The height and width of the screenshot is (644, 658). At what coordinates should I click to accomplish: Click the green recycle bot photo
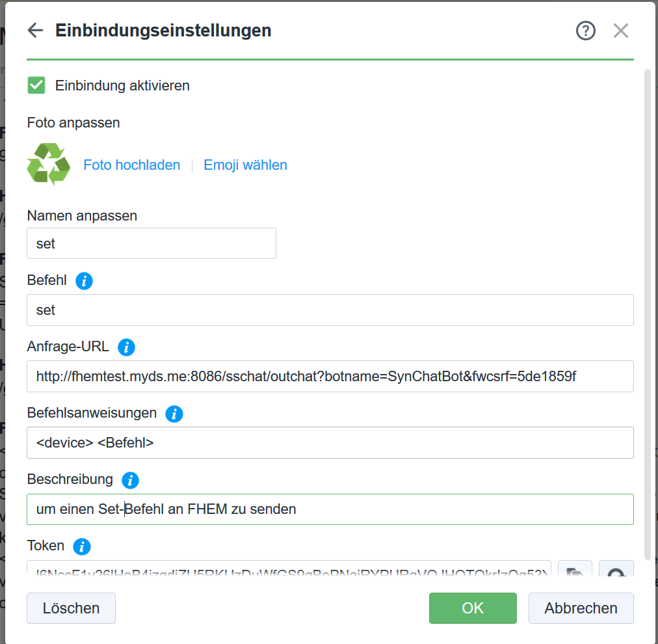pyautogui.click(x=48, y=164)
